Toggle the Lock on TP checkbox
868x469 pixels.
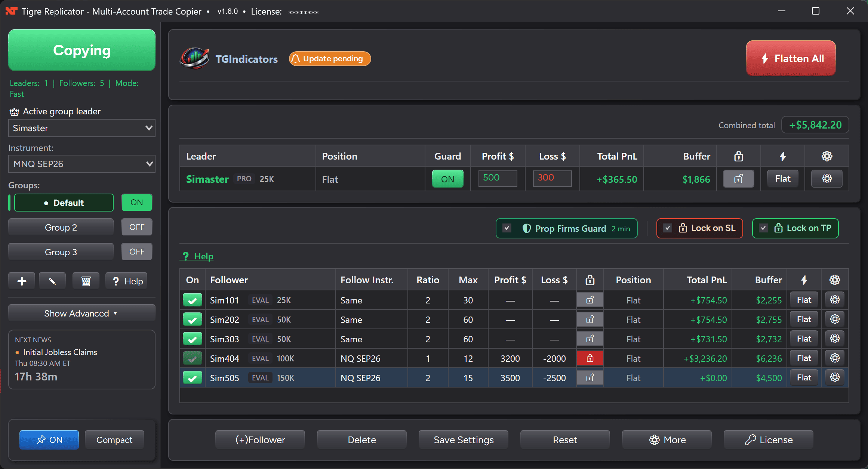click(763, 228)
